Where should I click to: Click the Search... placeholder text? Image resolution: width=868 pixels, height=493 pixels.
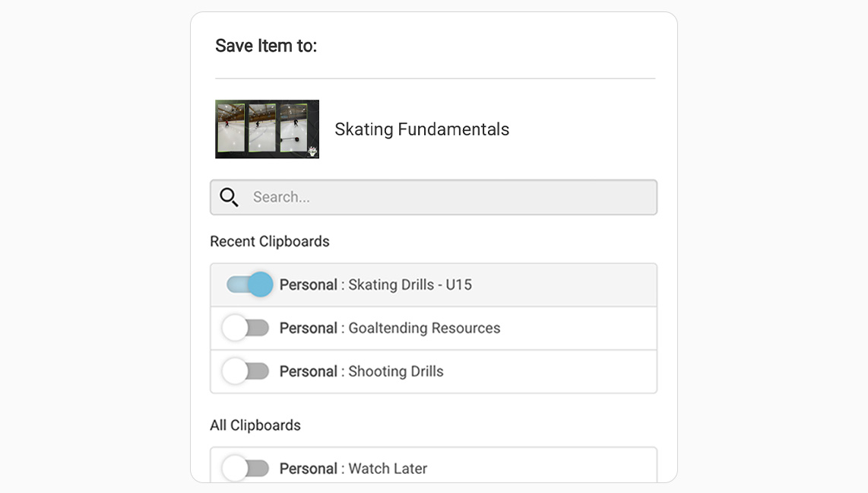pyautogui.click(x=281, y=197)
